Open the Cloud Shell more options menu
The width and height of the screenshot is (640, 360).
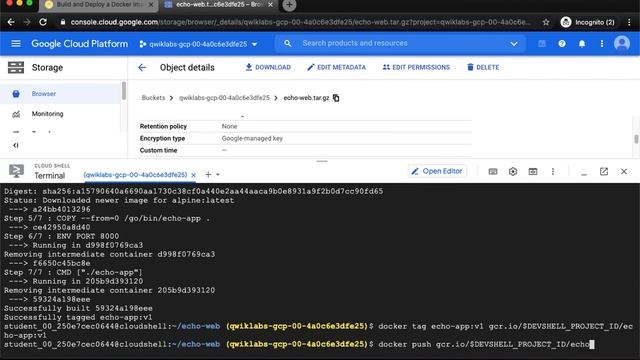point(553,171)
